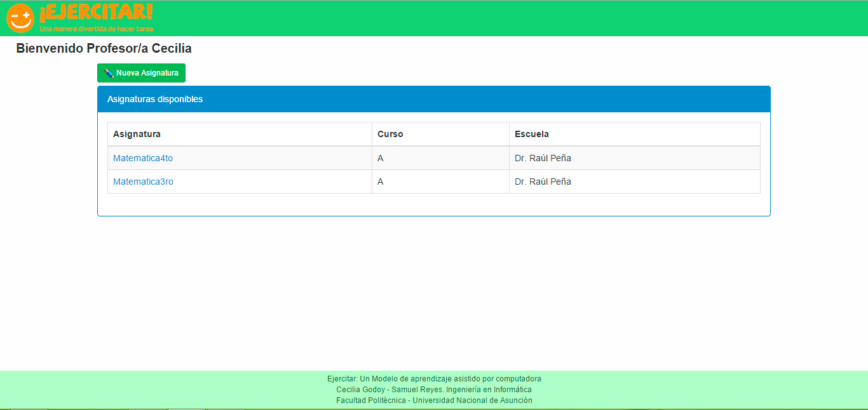Click the orange smiley face logo
This screenshot has height=410, width=868.
20,18
